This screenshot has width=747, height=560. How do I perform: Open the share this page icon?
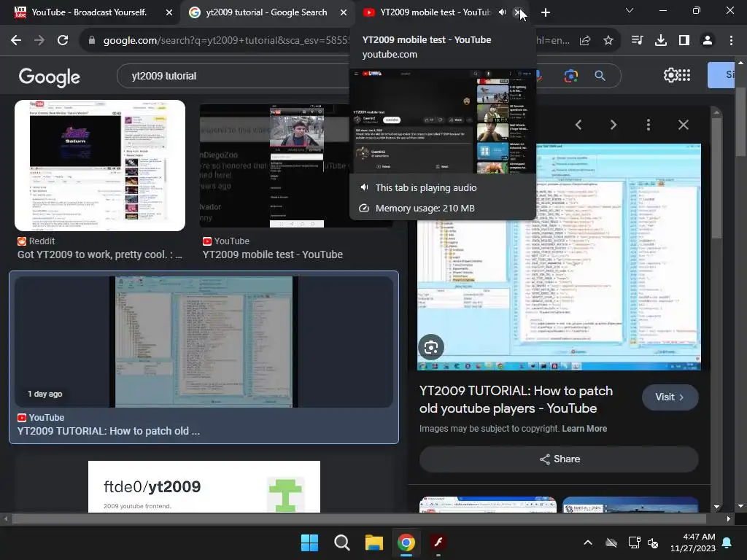point(585,41)
